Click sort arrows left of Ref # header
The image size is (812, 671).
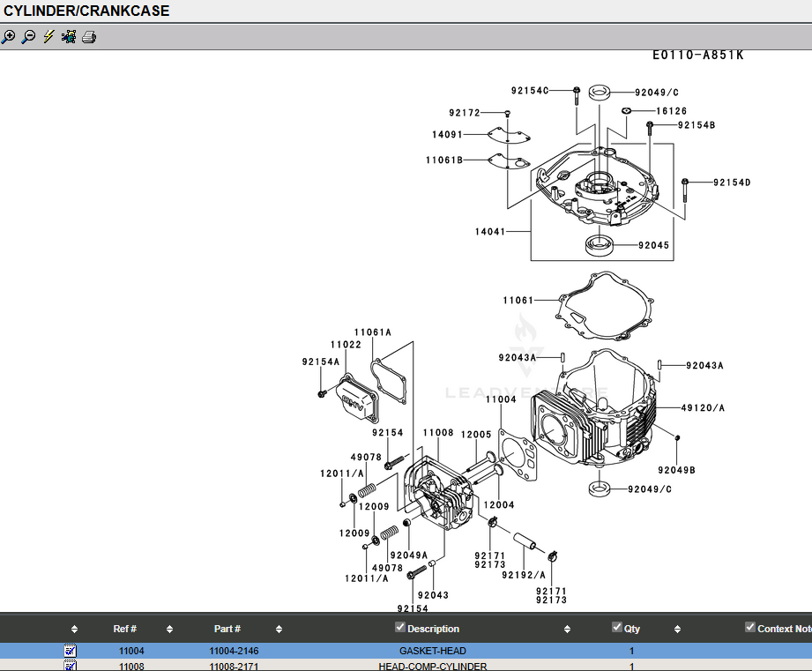[74, 630]
